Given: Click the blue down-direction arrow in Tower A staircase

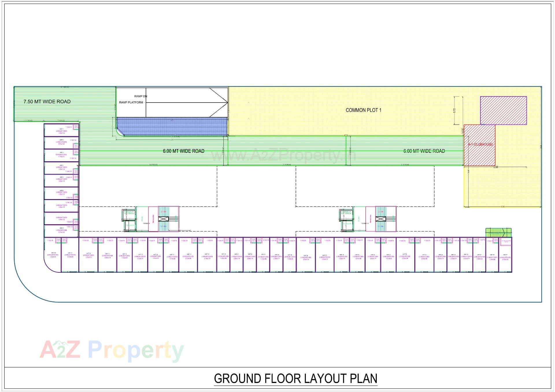Looking at the screenshot, I should click(164, 226).
